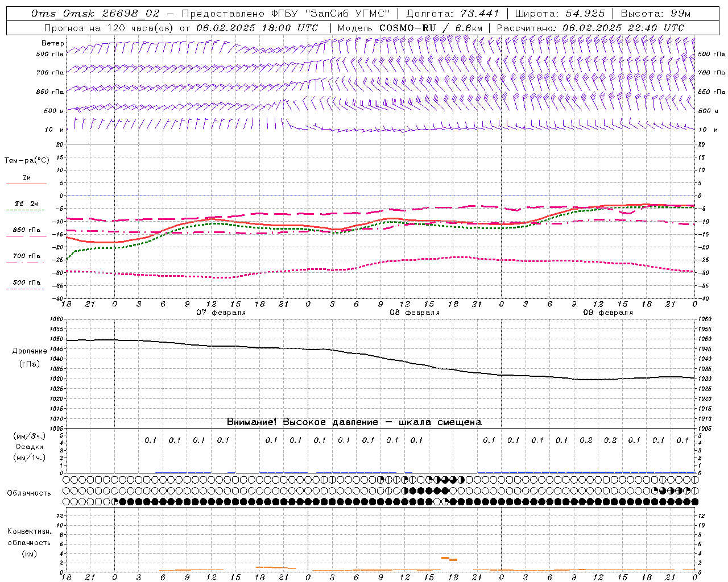
Task: Click the Облачность cloud cover label
Action: click(29, 493)
